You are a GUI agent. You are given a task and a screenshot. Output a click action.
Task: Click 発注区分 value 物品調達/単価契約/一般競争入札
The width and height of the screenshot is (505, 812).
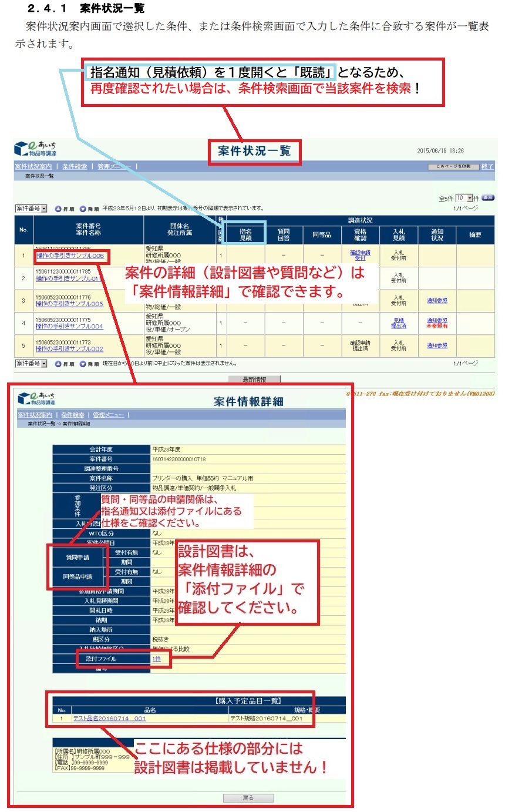click(194, 488)
